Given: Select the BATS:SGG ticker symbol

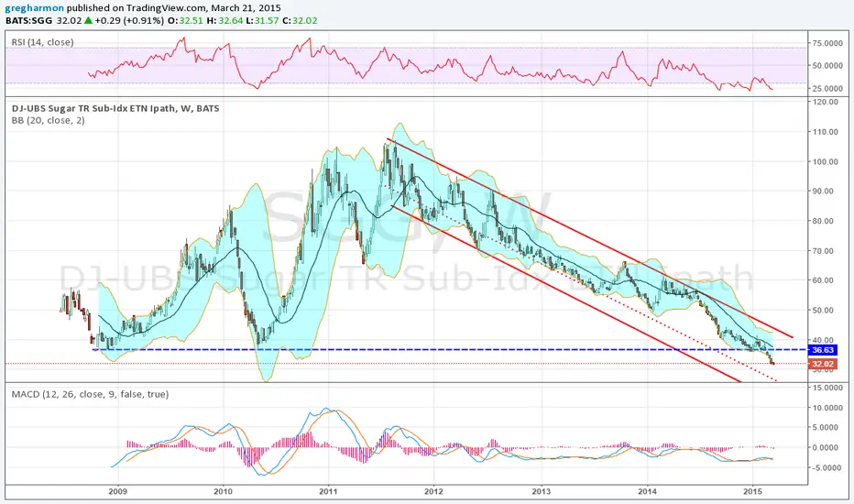Looking at the screenshot, I should click(x=29, y=21).
